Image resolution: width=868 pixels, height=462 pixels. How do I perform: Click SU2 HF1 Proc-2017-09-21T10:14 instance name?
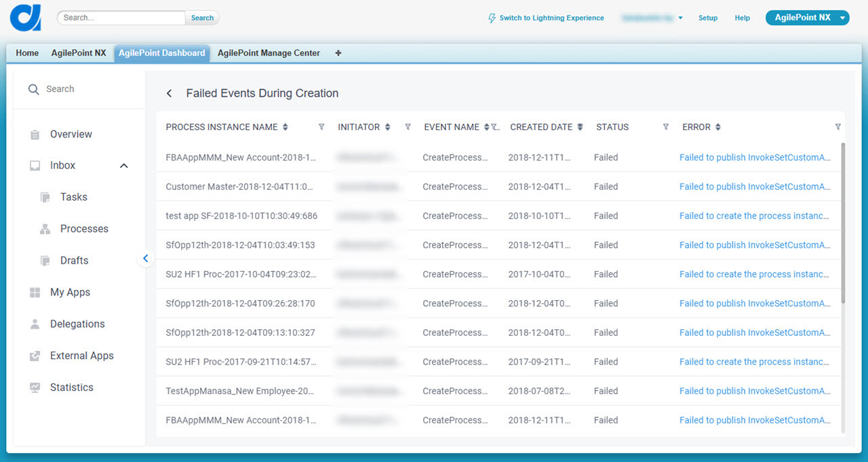241,362
